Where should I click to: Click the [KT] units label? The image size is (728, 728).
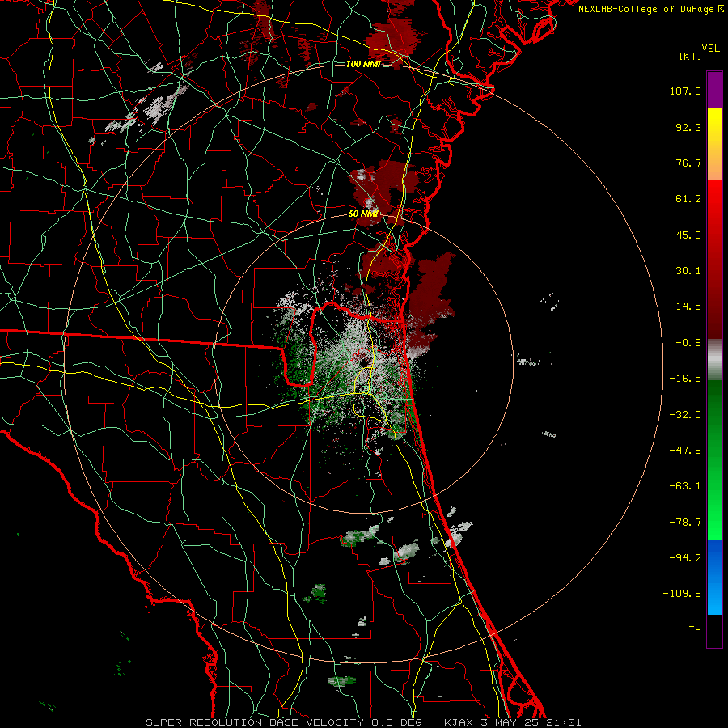(x=690, y=56)
